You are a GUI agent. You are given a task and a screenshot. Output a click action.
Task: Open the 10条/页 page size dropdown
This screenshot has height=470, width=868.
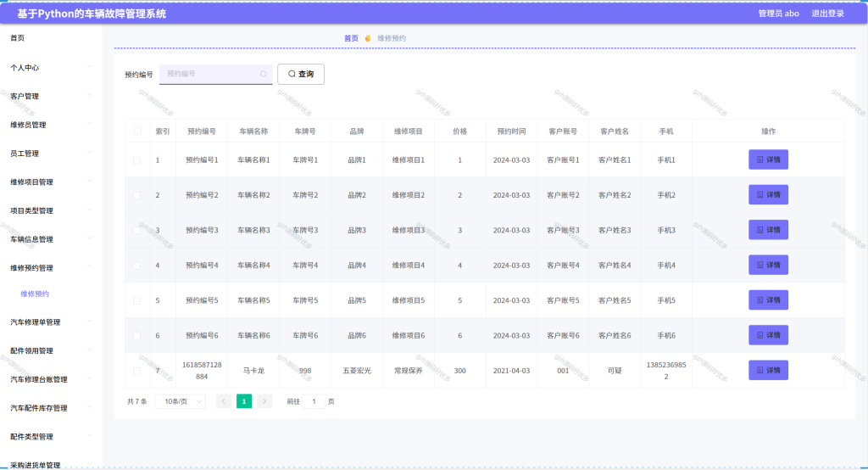(181, 401)
